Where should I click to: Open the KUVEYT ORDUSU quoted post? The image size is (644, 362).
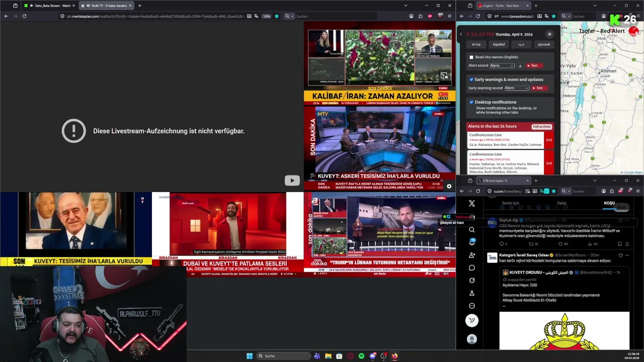565,308
